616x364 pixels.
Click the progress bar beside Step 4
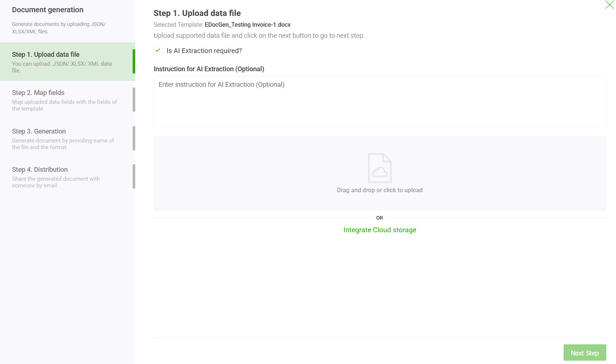pos(134,176)
